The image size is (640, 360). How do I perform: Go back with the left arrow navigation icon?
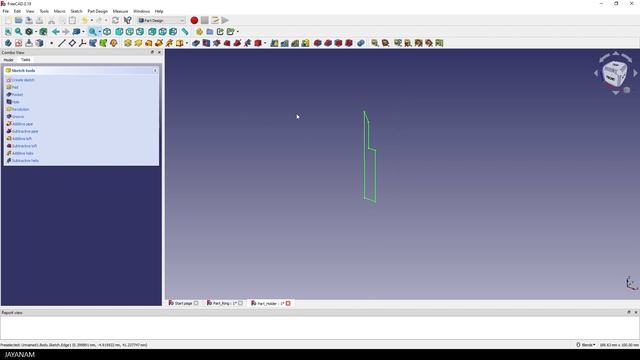[56, 31]
